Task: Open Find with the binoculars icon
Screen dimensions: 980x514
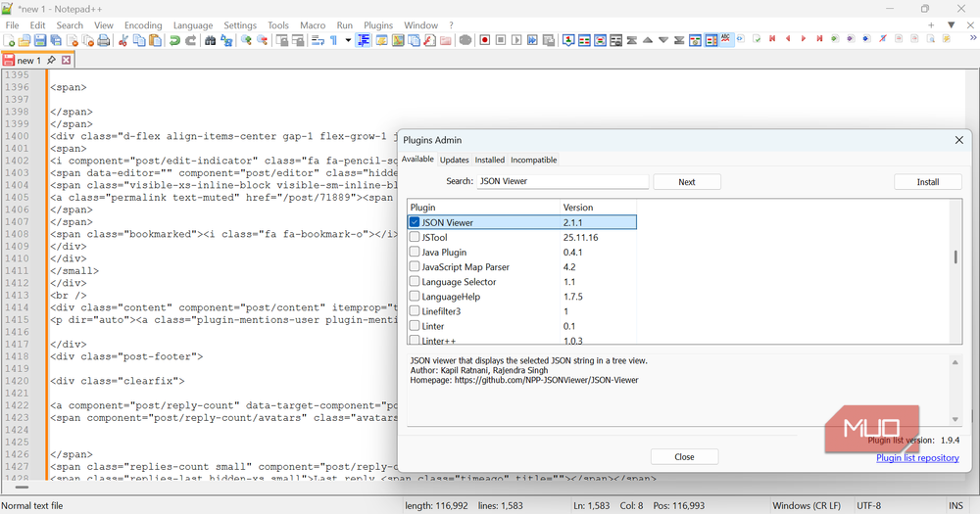Action: tap(210, 40)
